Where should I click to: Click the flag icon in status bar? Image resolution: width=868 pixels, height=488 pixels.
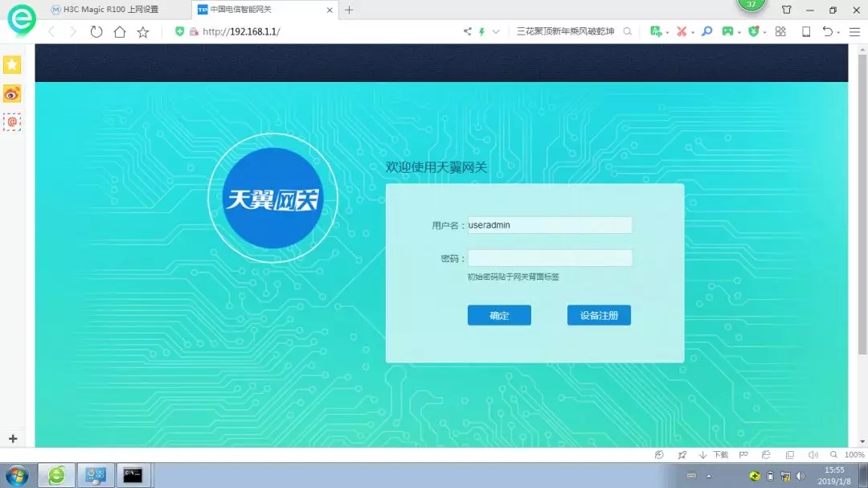[x=743, y=455]
